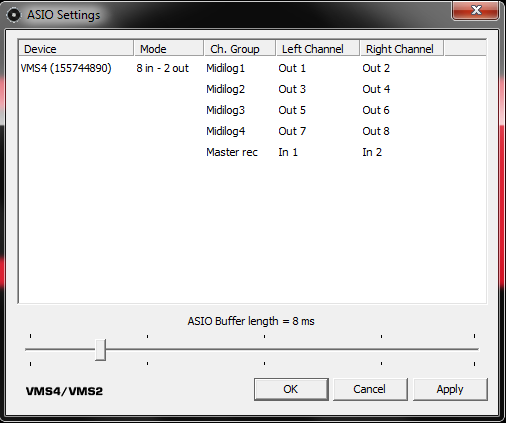Click the Out 3 left channel cell

[x=292, y=89]
